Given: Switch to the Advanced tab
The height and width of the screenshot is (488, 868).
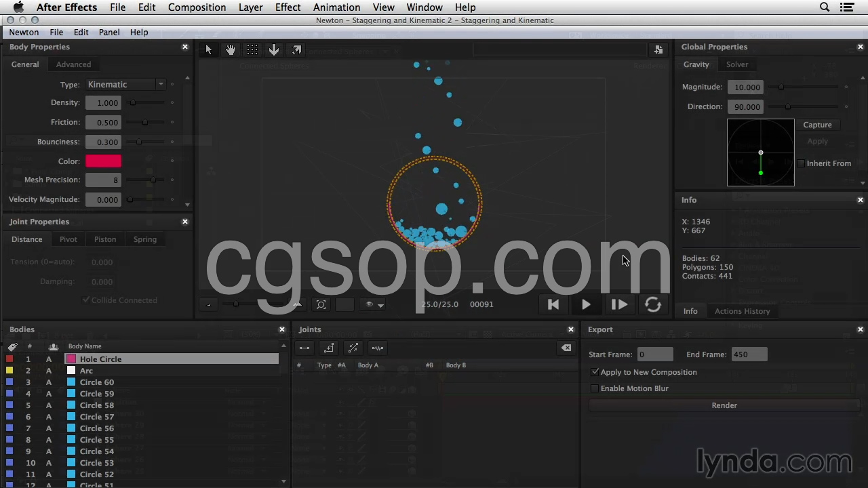Looking at the screenshot, I should click(73, 64).
